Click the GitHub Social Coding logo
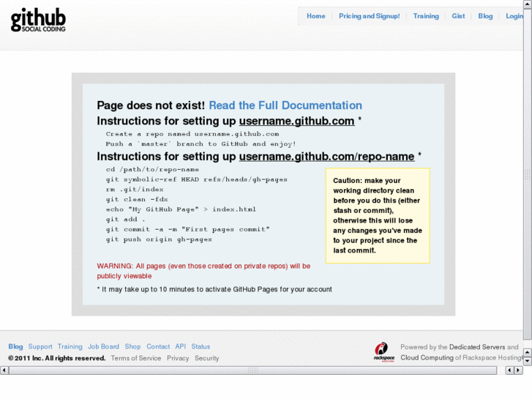532x399 pixels. tap(38, 20)
